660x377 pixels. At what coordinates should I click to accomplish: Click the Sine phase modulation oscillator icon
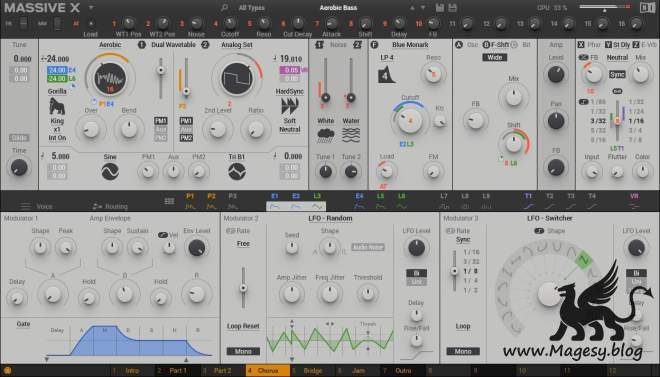click(x=110, y=172)
